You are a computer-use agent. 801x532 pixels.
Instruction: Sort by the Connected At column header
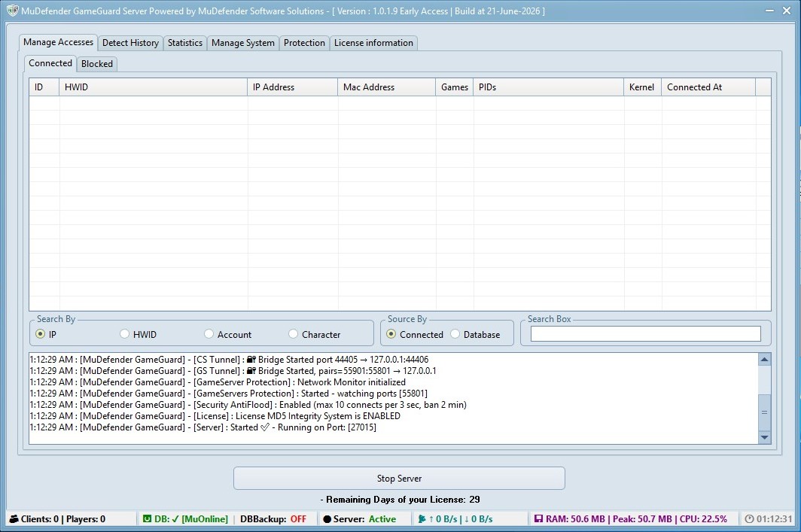click(708, 87)
